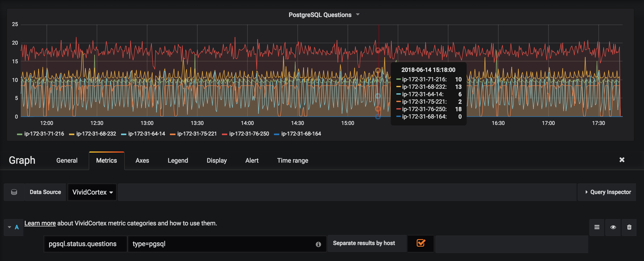Collapse query A using the arrow
644x261 pixels.
click(x=10, y=227)
